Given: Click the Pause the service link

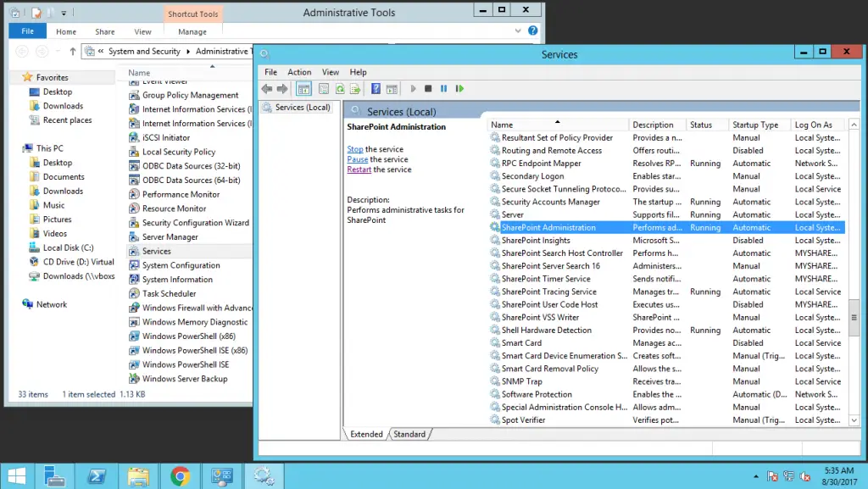Looking at the screenshot, I should tap(357, 159).
